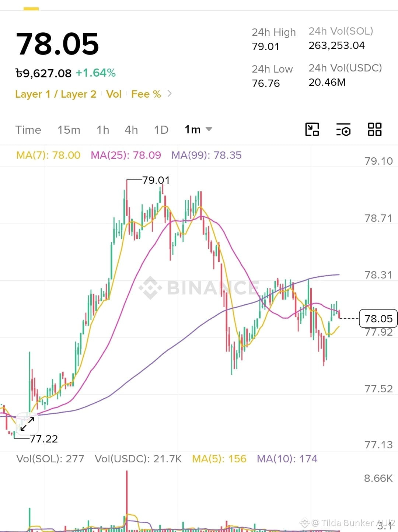The height and width of the screenshot is (532, 398).
Task: Click the volume MA(5): 156 label
Action: [219, 459]
